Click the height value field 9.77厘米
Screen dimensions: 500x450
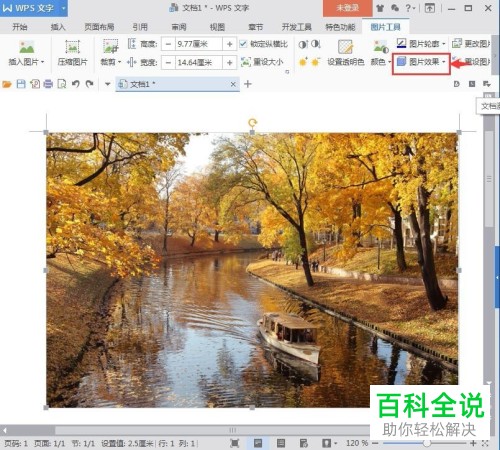pyautogui.click(x=199, y=44)
